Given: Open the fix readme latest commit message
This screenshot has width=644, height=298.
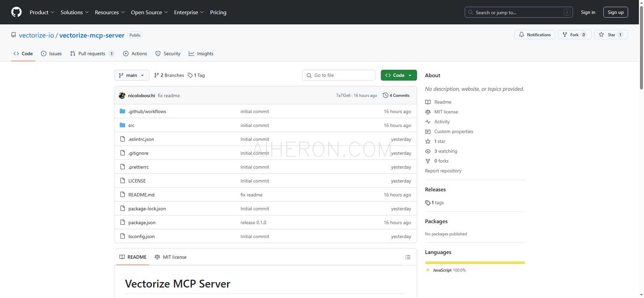Looking at the screenshot, I should (x=169, y=95).
